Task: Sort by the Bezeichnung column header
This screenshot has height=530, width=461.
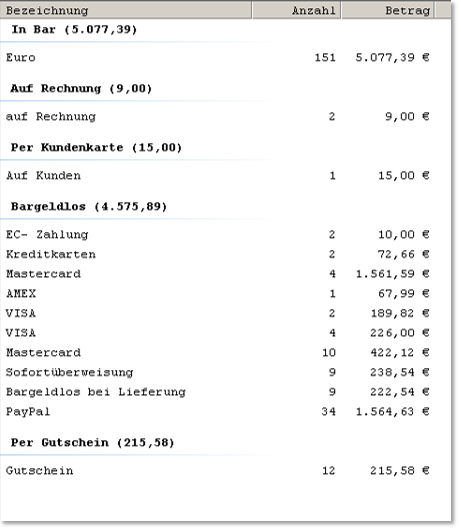Action: point(126,10)
